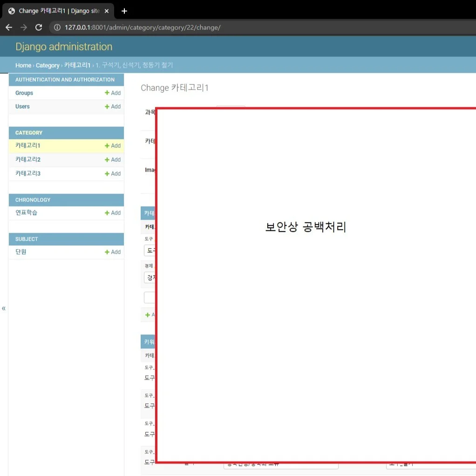
Task: Reload the page with refresh icon
Action: click(x=39, y=28)
